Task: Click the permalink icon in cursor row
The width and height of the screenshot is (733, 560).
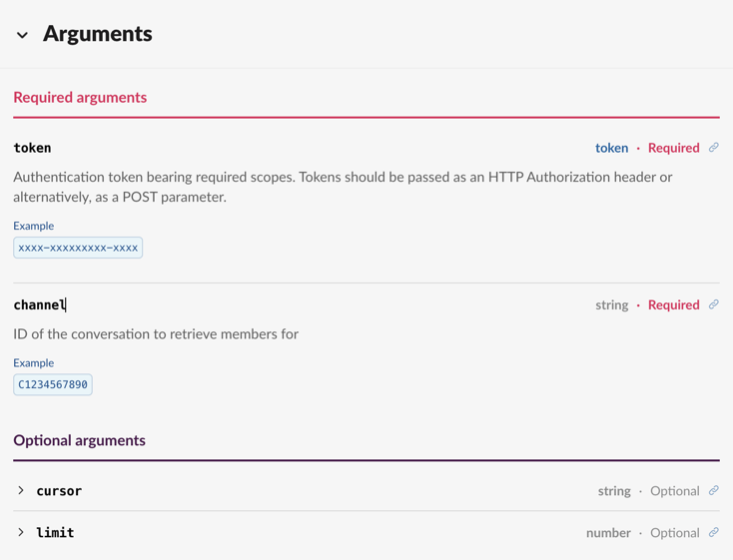Action: pos(714,490)
